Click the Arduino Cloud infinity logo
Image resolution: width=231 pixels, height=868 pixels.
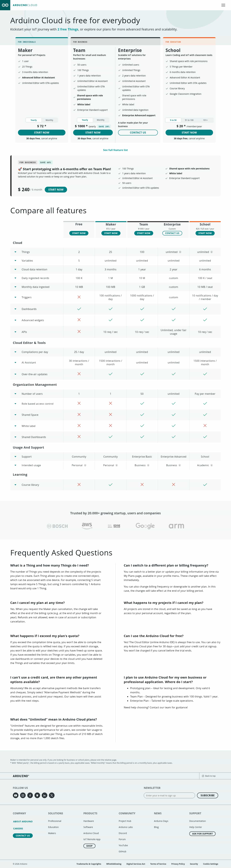coord(5,5)
